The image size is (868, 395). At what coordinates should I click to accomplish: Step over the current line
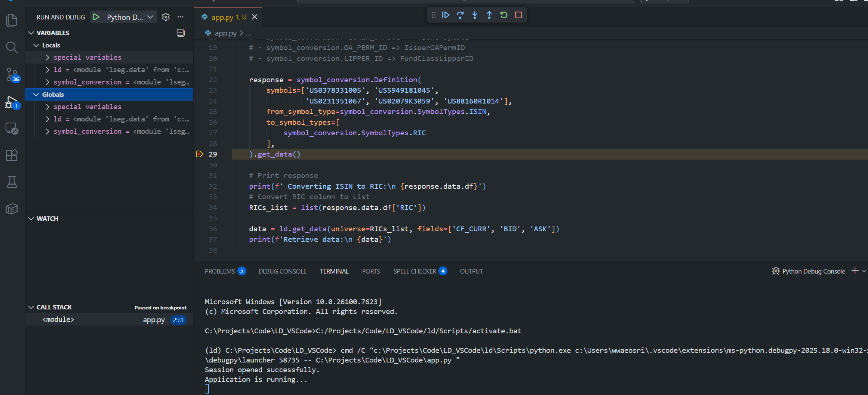[x=460, y=15]
